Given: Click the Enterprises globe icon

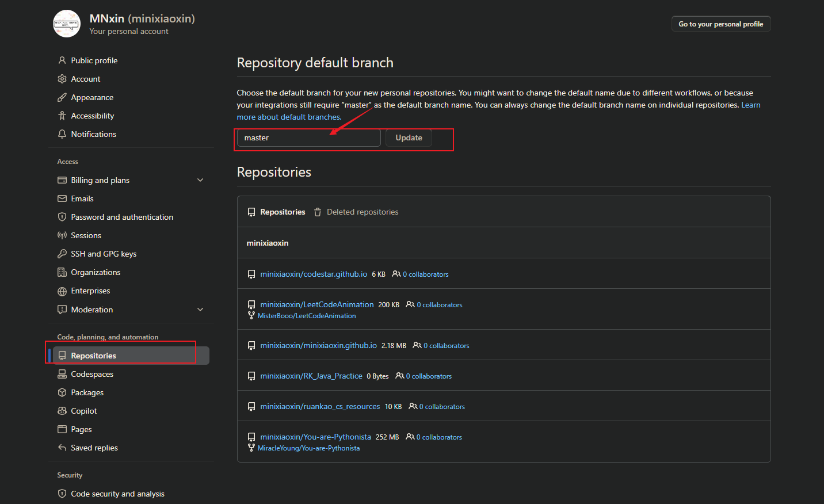Looking at the screenshot, I should [62, 291].
